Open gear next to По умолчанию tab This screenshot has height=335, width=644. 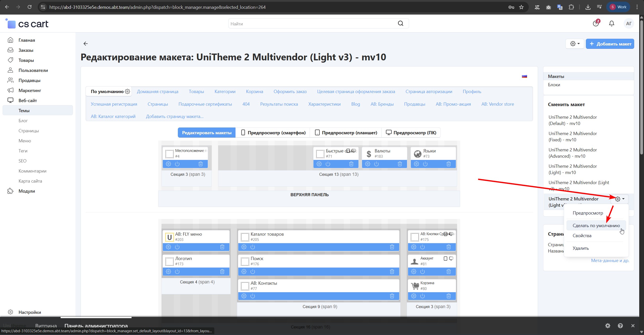[128, 92]
